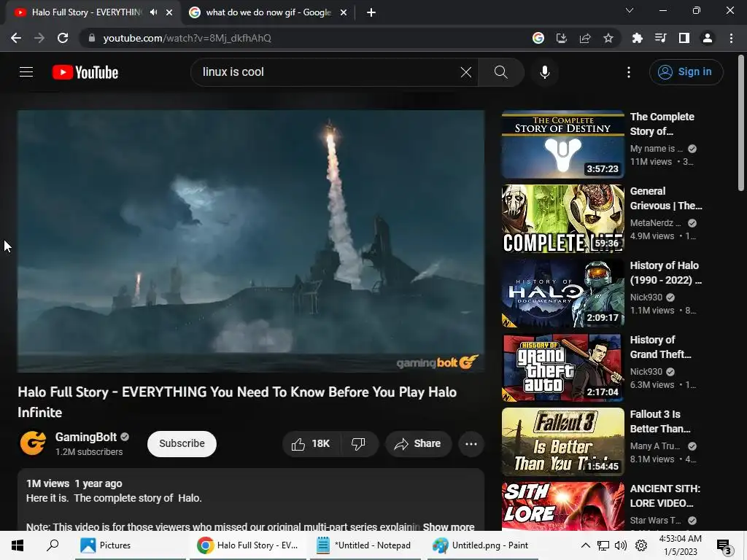Toggle Chrome side panel icon
The height and width of the screenshot is (560, 747).
[x=684, y=38]
